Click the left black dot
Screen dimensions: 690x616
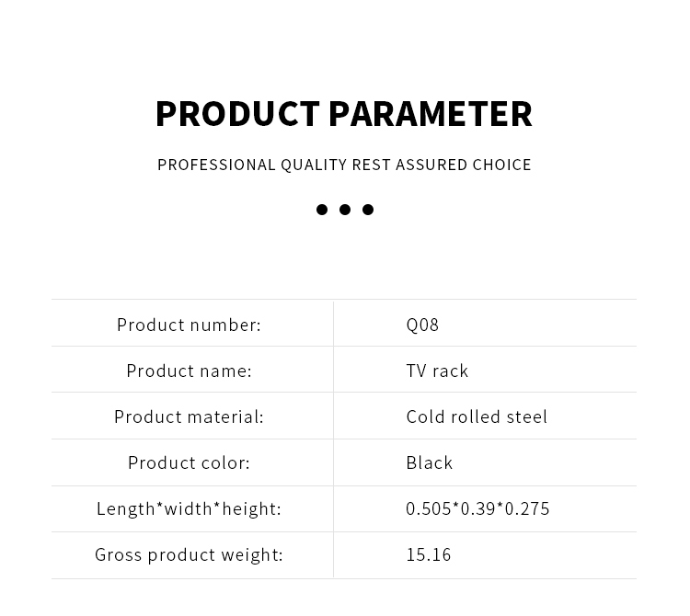coord(322,210)
